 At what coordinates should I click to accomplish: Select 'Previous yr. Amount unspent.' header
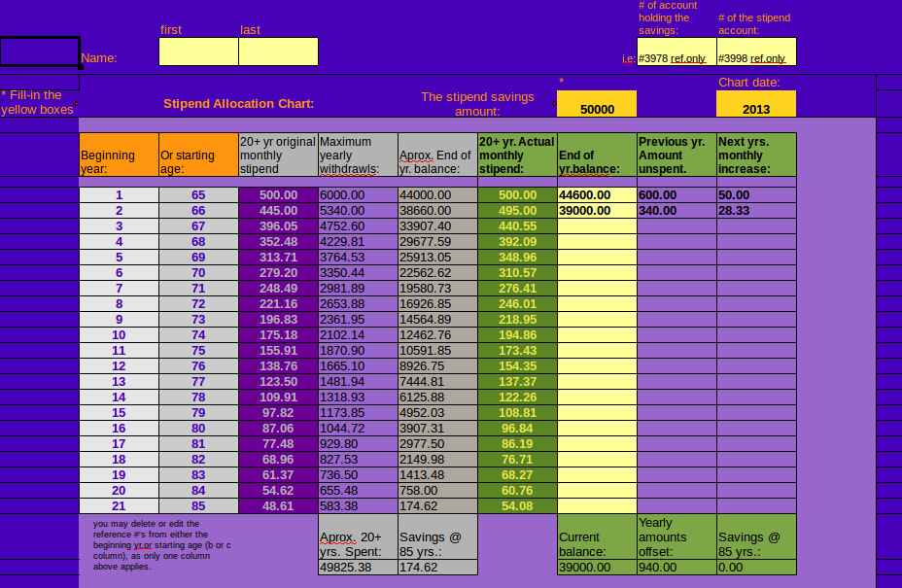[x=676, y=155]
